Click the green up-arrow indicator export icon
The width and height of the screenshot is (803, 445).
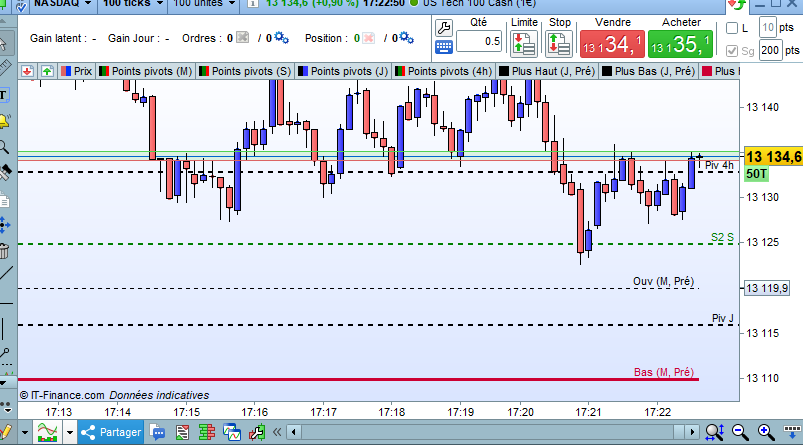coord(47,71)
